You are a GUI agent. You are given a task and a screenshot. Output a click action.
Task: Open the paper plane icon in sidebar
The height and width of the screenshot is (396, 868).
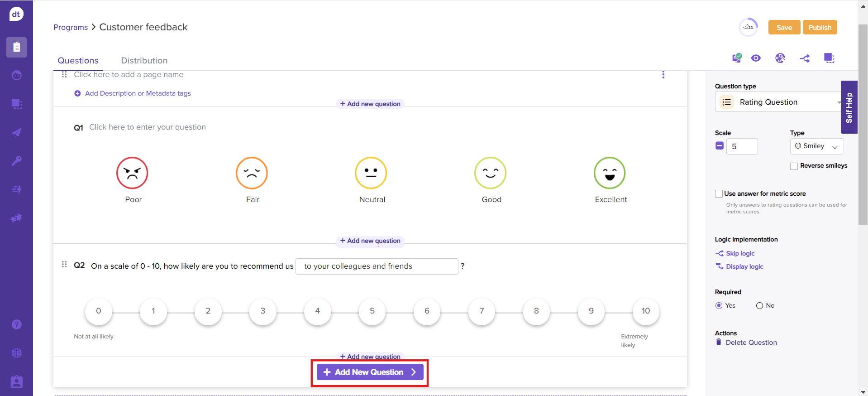(16, 132)
